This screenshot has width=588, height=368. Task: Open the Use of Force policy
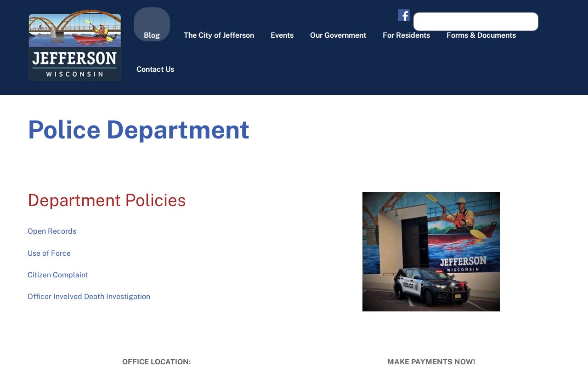tap(49, 253)
